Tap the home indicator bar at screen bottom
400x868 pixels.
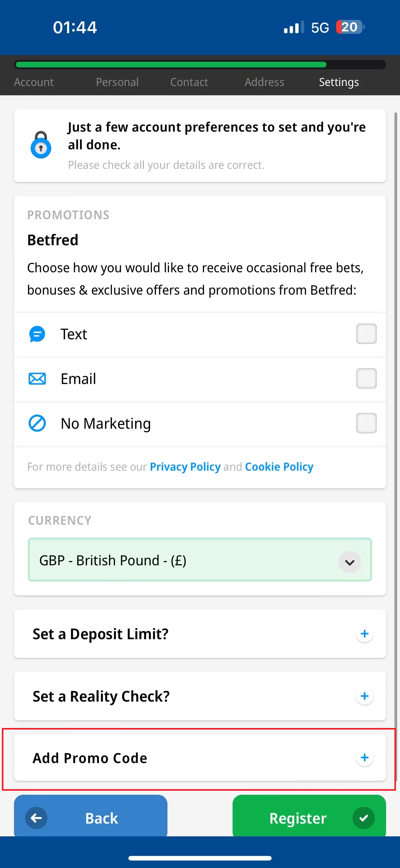200,858
